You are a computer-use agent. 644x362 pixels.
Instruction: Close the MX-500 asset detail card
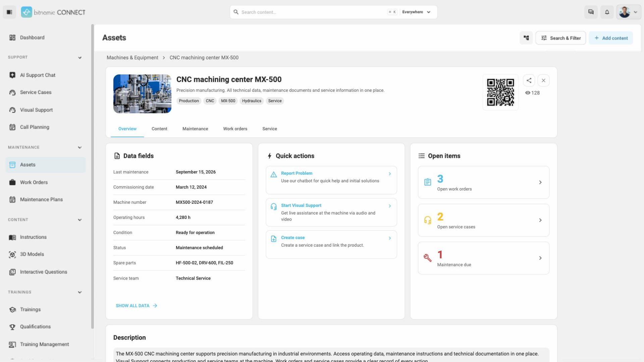pos(544,80)
